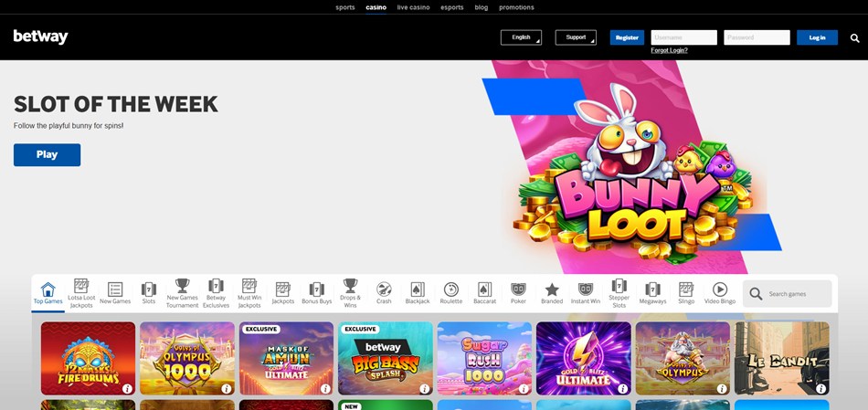Focus the Username input field
This screenshot has width=868, height=410.
click(x=683, y=37)
